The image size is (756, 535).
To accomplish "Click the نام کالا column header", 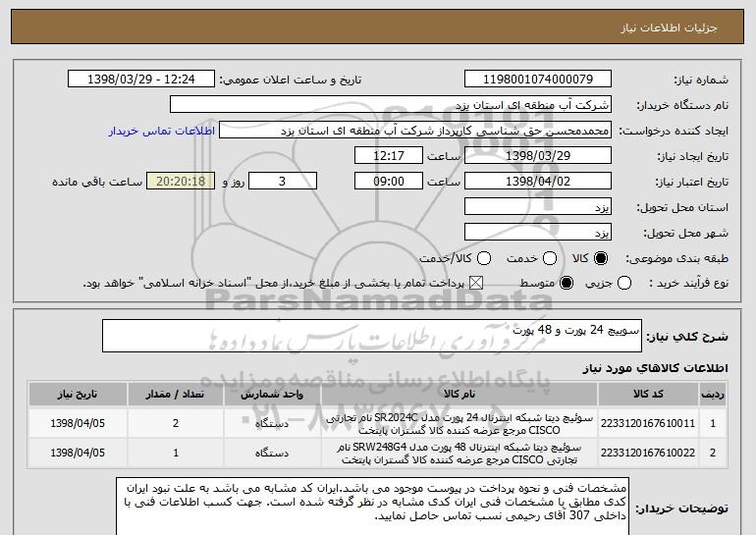I will pyautogui.click(x=459, y=395).
